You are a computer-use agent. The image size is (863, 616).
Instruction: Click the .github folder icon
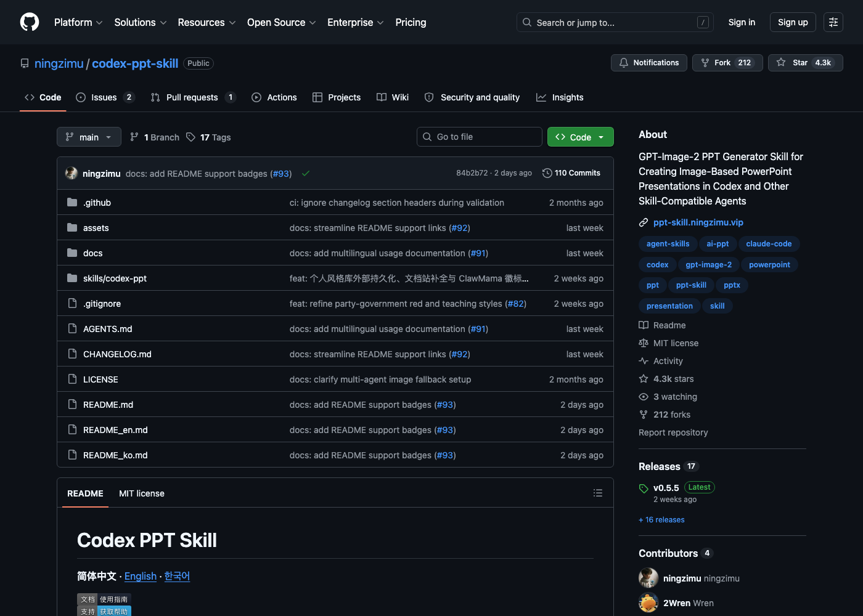72,203
